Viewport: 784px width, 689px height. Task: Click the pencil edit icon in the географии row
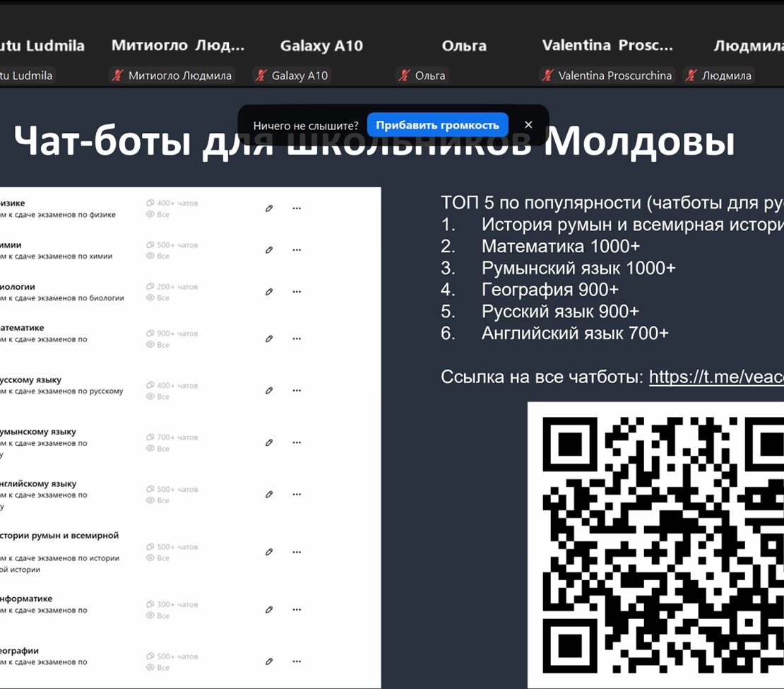click(269, 661)
